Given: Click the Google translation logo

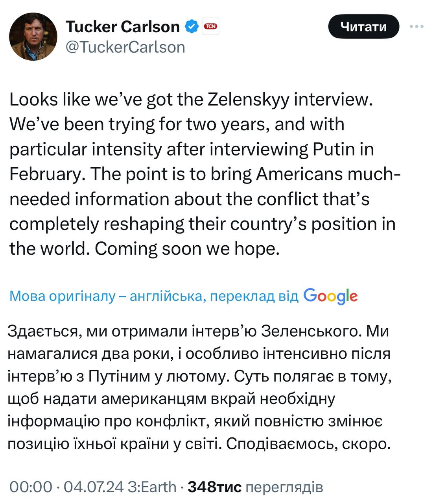Looking at the screenshot, I should point(330,296).
